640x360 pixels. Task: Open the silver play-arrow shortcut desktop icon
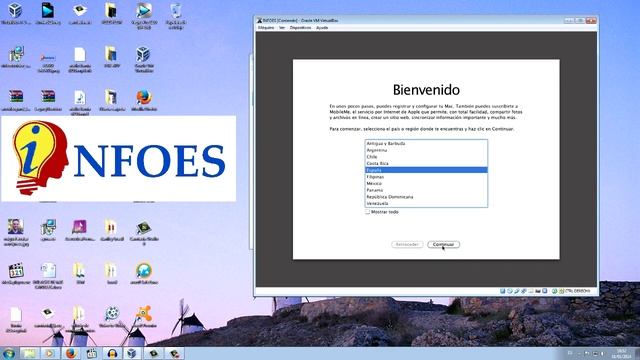144,11
